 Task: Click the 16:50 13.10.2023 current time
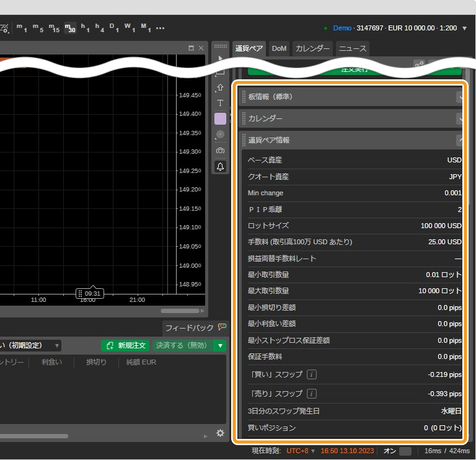(x=347, y=451)
